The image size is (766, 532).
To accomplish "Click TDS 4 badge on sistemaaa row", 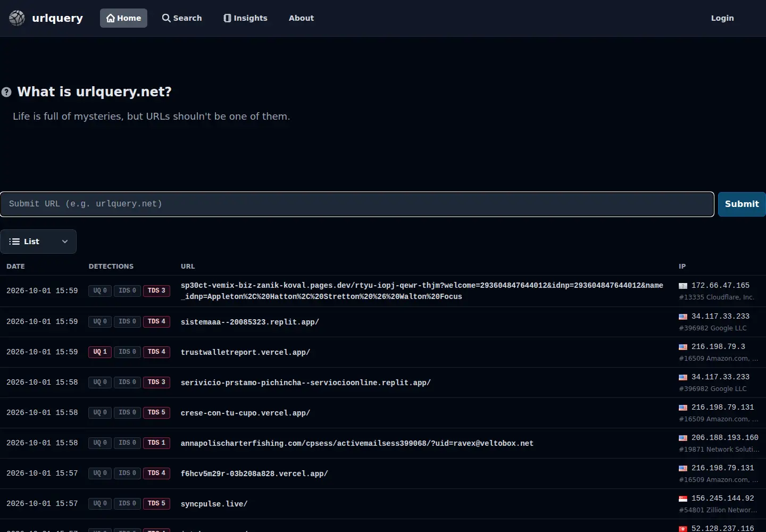I will tap(156, 322).
